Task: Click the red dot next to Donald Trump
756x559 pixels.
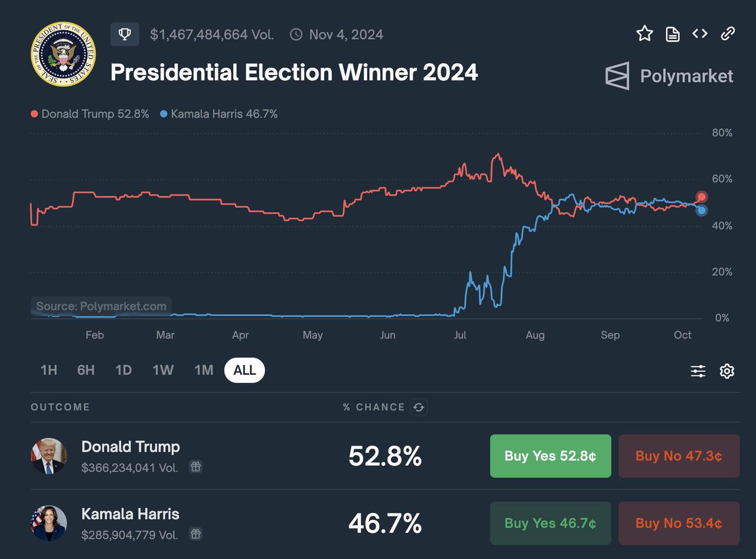Action: coord(34,114)
